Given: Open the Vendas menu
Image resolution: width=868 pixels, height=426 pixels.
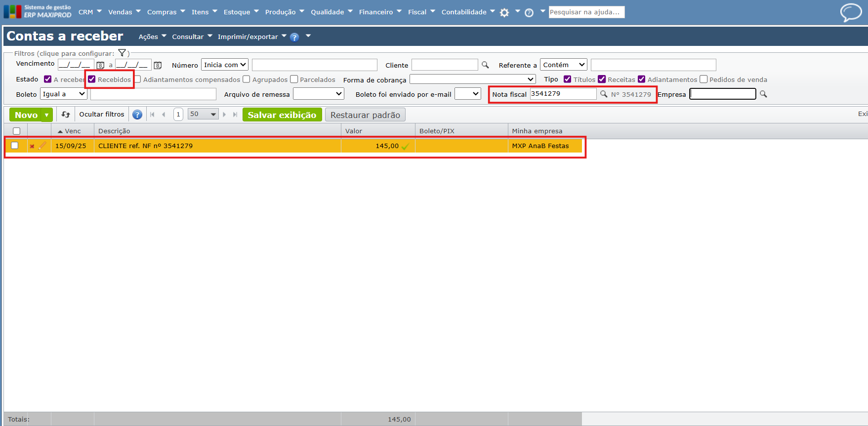Looking at the screenshot, I should click(124, 12).
